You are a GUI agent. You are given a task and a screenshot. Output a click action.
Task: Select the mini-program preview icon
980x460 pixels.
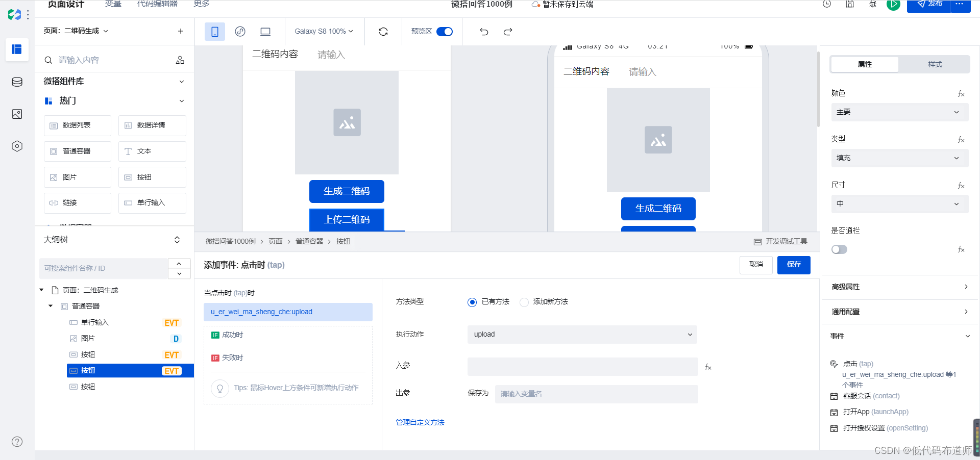(240, 32)
